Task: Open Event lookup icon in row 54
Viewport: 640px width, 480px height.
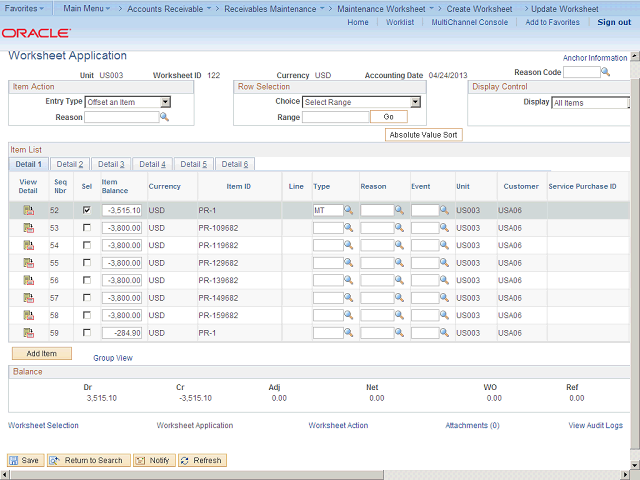Action: (445, 245)
